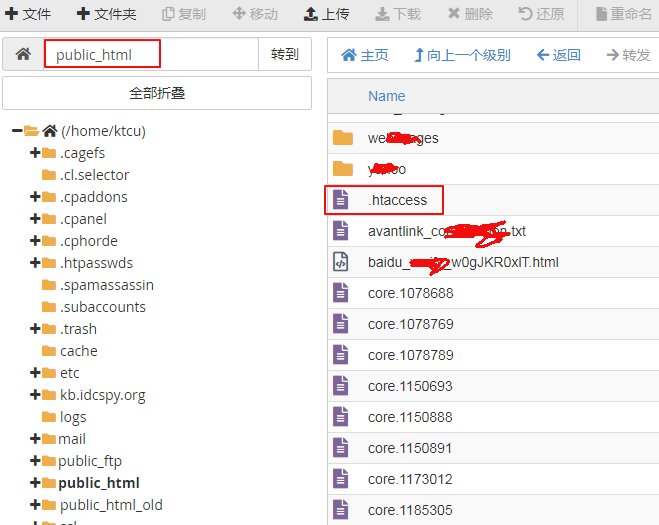Image resolution: width=659 pixels, height=525 pixels.
Task: Click the 主页 (Home) navigation link
Action: click(364, 55)
